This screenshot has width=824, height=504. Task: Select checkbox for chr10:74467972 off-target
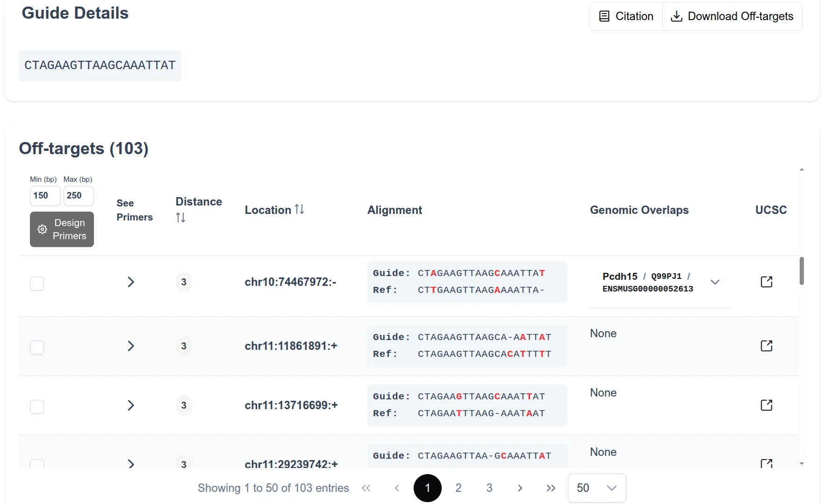click(37, 284)
